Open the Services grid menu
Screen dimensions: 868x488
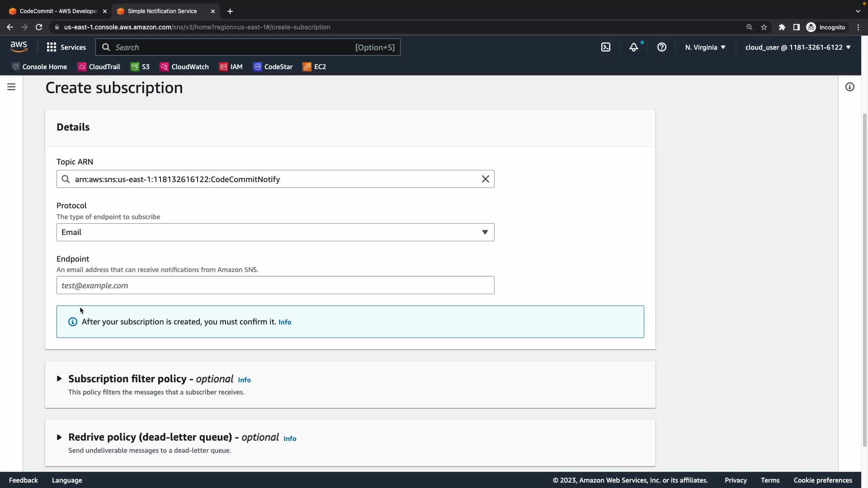coord(66,47)
